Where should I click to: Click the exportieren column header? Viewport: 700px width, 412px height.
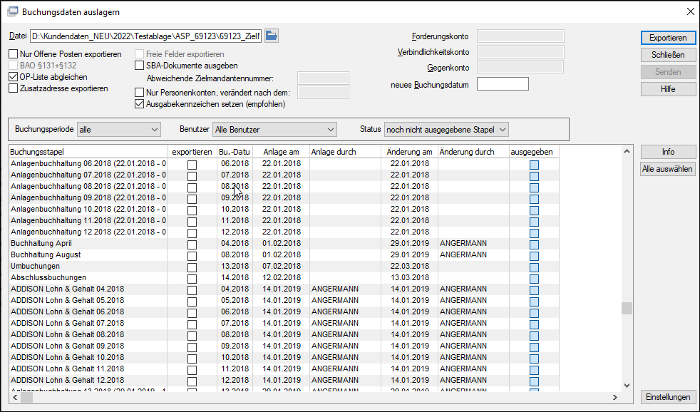point(192,152)
